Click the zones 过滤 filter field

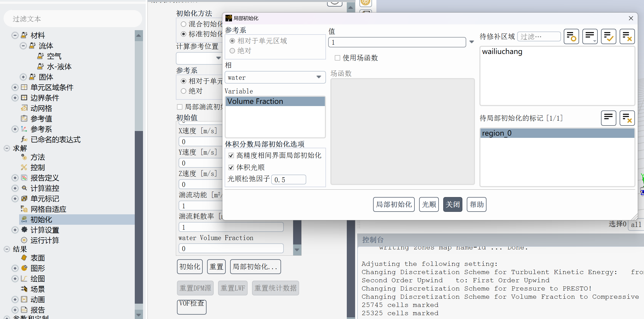(539, 37)
